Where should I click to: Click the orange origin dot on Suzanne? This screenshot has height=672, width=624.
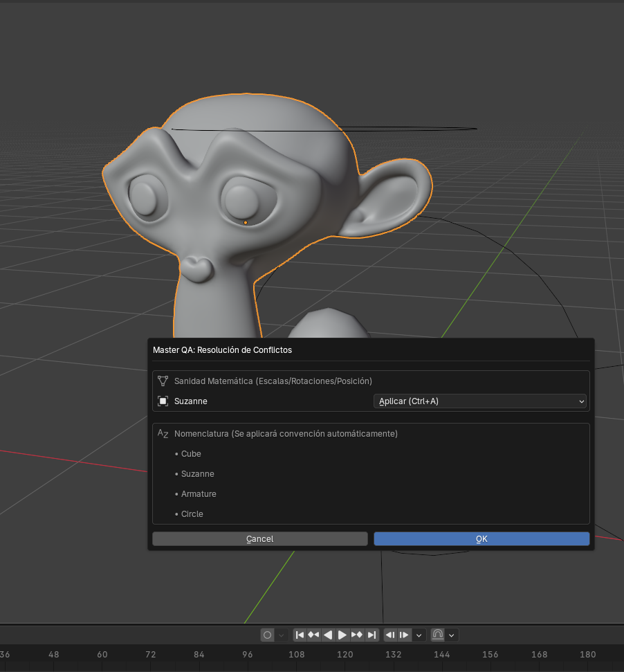(246, 222)
